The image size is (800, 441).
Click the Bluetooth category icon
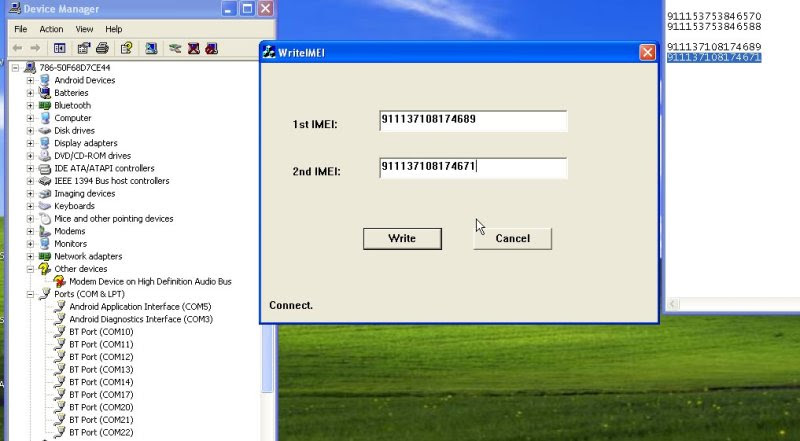point(45,105)
